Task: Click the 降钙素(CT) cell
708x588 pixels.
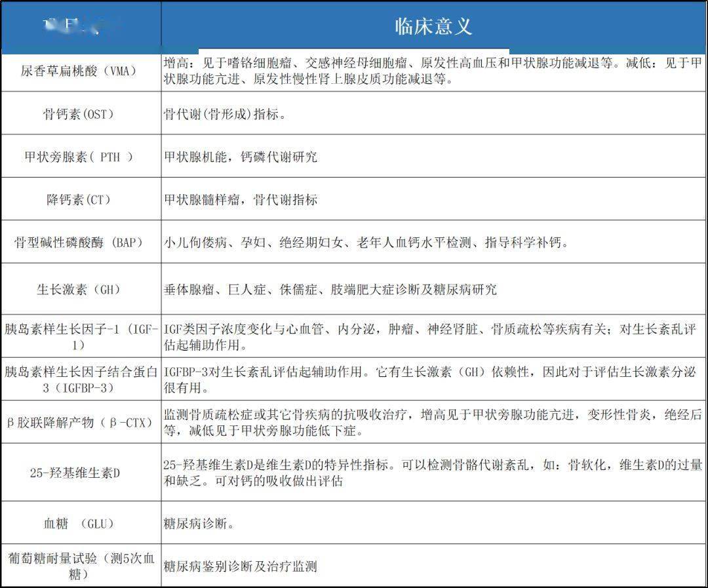Action: [x=81, y=199]
